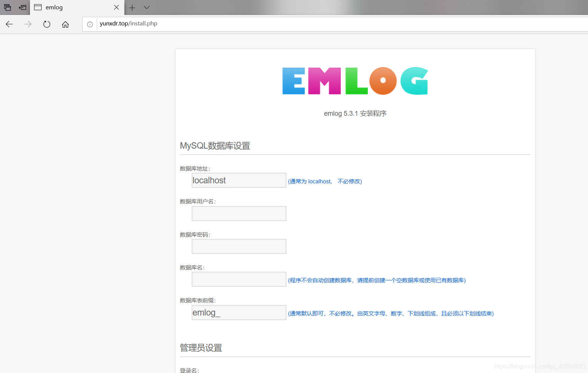The image size is (588, 373).
Task: Click the '数据库表前缀:' label
Action: [x=198, y=301]
